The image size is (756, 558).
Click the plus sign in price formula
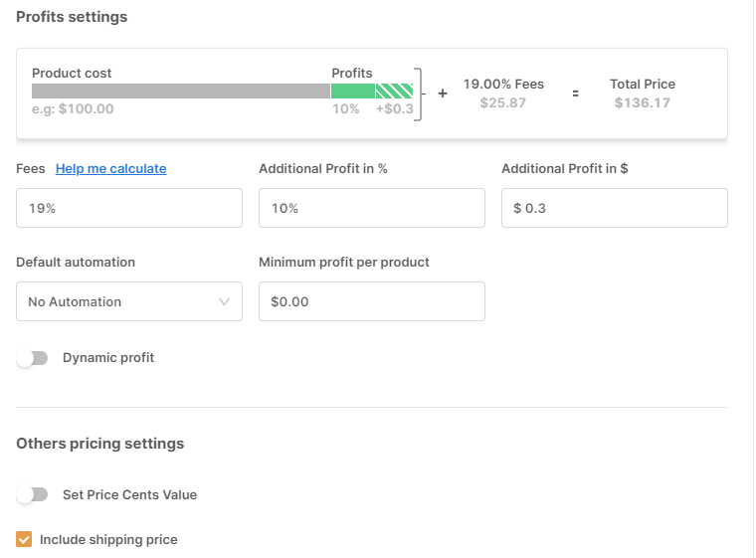pyautogui.click(x=443, y=93)
